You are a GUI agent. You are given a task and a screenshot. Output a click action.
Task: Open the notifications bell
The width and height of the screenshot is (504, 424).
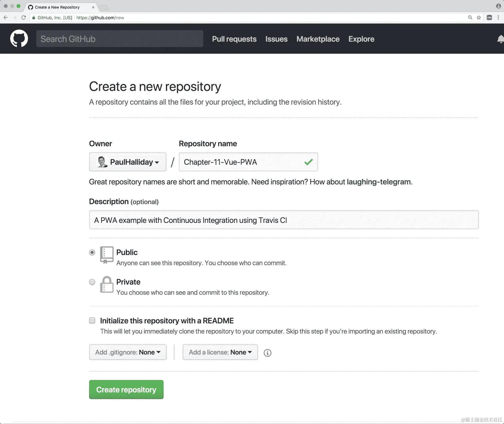coord(501,39)
